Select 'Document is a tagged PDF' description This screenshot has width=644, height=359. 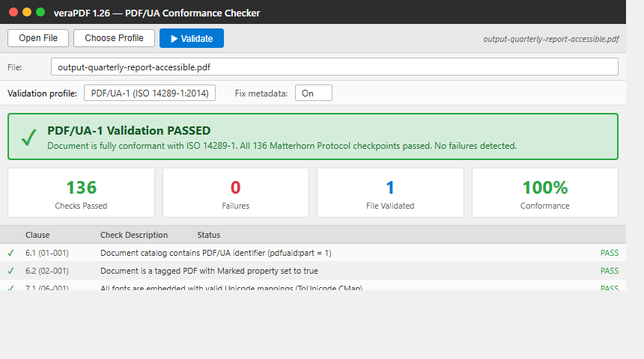pos(209,271)
